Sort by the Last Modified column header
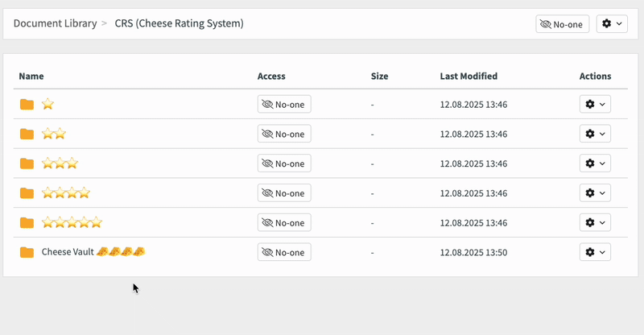Viewport: 644px width, 335px height. coord(469,77)
